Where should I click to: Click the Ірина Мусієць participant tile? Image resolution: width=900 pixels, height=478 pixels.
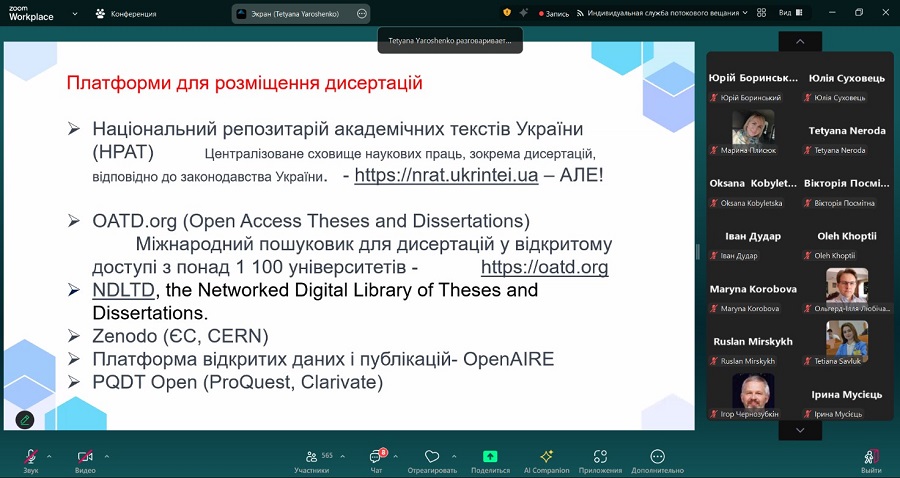point(847,395)
